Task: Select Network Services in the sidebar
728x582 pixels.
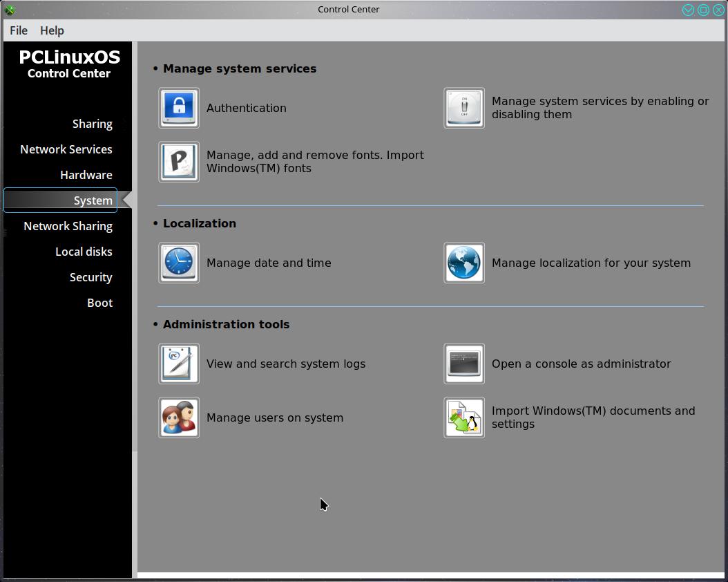Action: (x=66, y=149)
